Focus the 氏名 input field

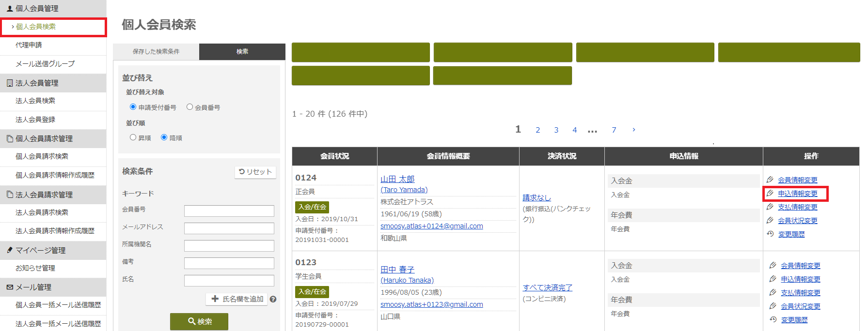[229, 281]
